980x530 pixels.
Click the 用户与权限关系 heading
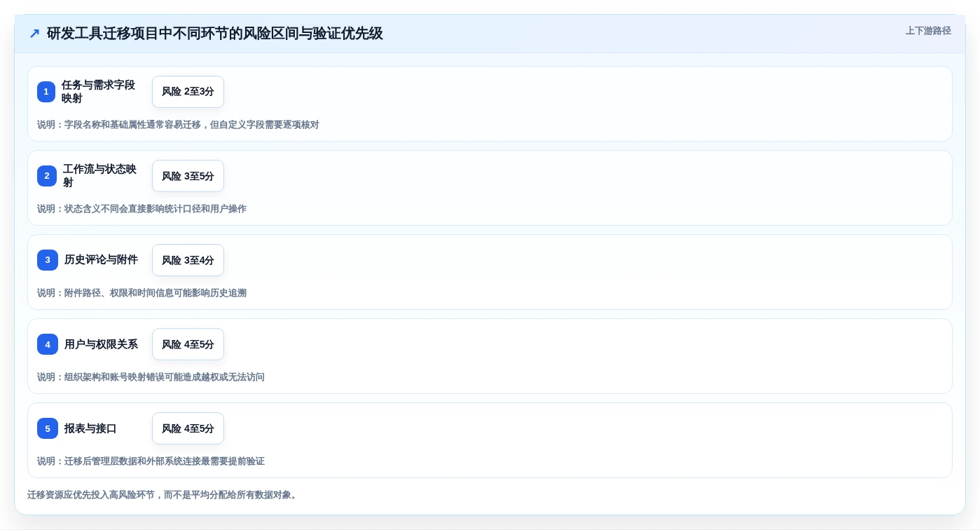pyautogui.click(x=101, y=344)
